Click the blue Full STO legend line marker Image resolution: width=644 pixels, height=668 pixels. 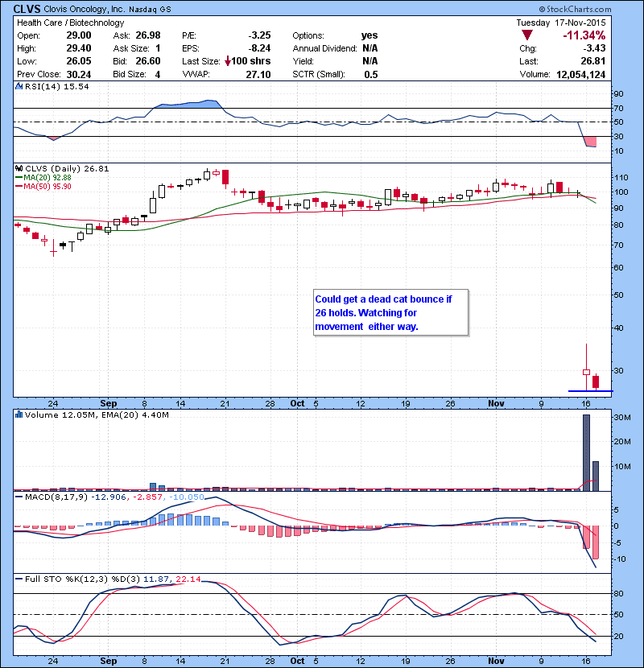[x=19, y=579]
